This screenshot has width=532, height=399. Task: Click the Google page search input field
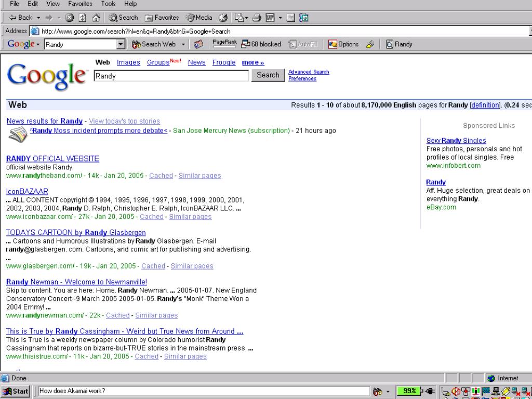pos(171,76)
